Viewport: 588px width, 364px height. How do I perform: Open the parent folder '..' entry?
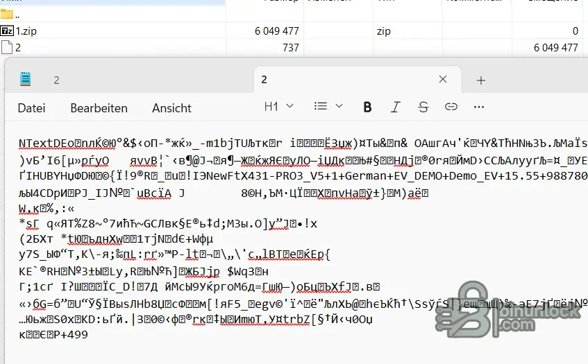click(x=10, y=15)
